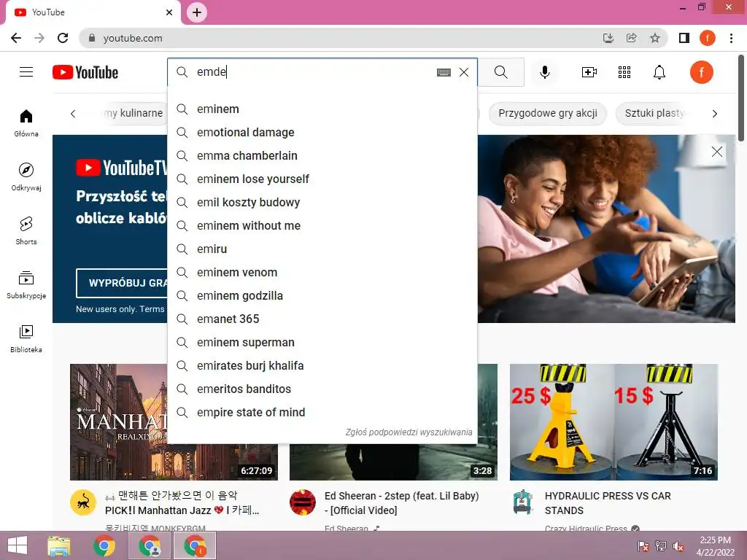Viewport: 747px width, 560px height.
Task: Open the Hydraulic Press vs Car Stands thumbnail
Action: point(614,422)
